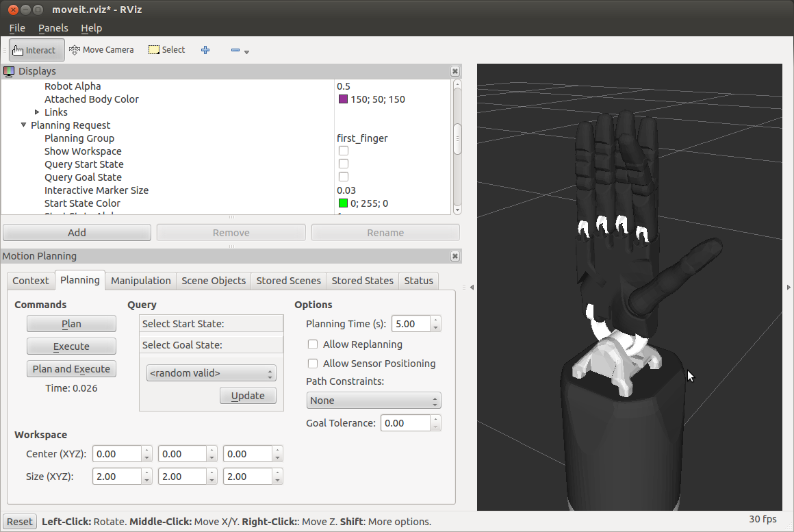Open the Path Constraints dropdown

coord(373,401)
